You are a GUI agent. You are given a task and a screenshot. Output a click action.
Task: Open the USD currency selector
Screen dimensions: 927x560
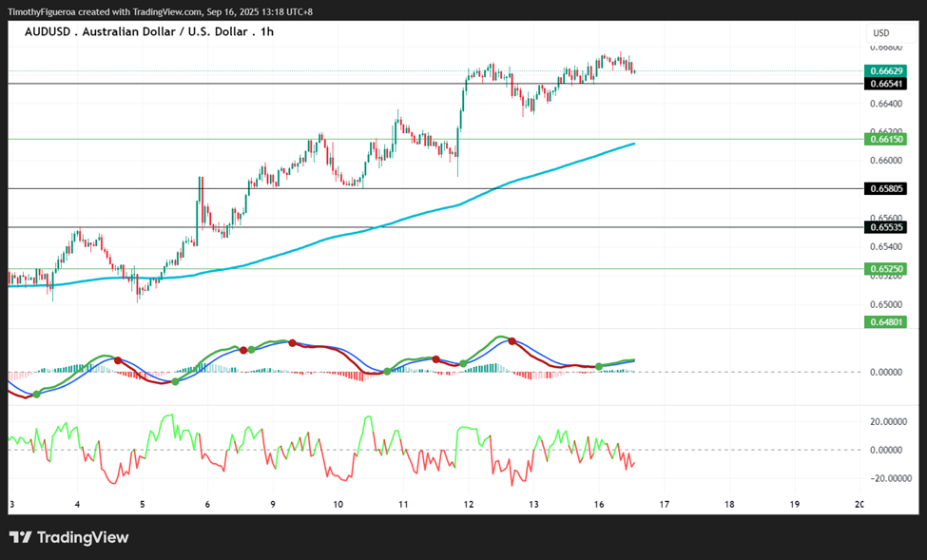(889, 33)
